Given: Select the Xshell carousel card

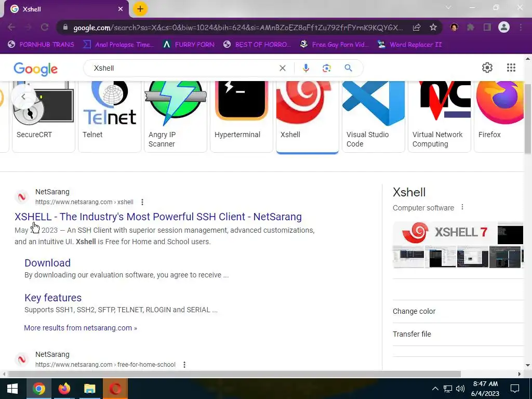Looking at the screenshot, I should [x=308, y=117].
